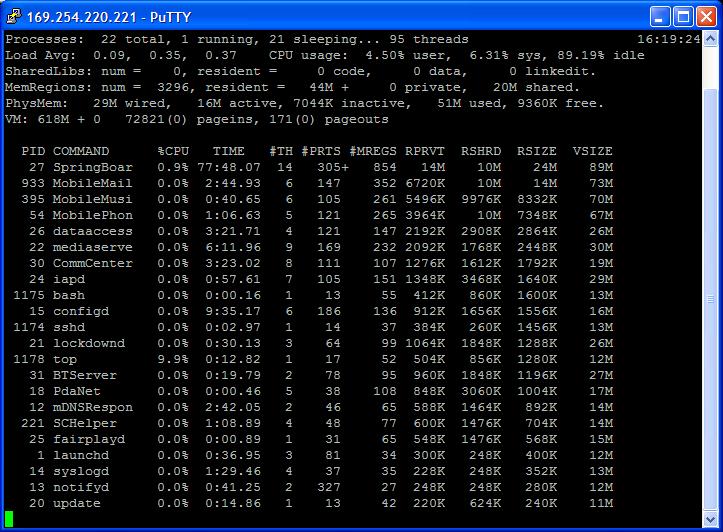
Task: Click the 327 ports value of notifyd
Action: pos(329,487)
